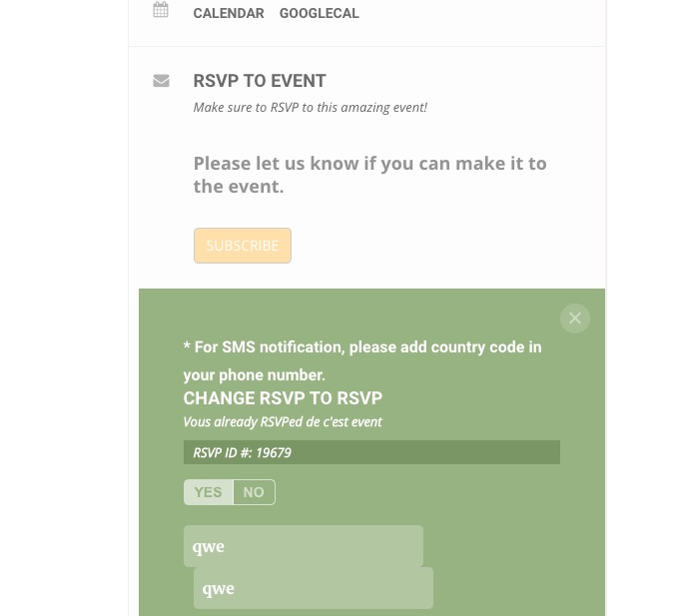Click the "Vous already RSVPed" notice
This screenshot has width=674, height=616.
283,421
